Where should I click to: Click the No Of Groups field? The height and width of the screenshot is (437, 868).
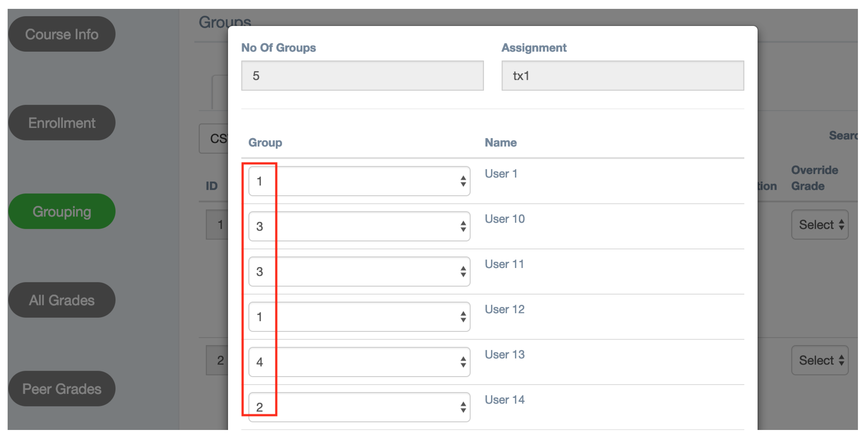pyautogui.click(x=362, y=76)
